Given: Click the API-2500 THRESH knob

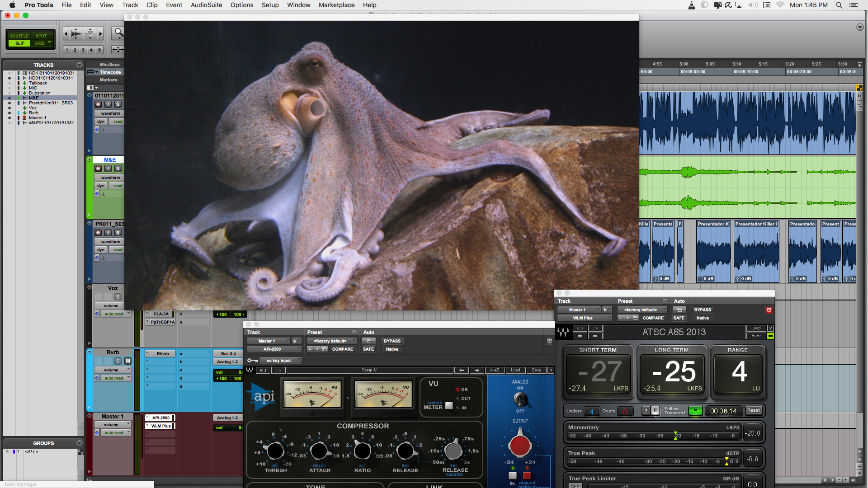Looking at the screenshot, I should coord(275,451).
